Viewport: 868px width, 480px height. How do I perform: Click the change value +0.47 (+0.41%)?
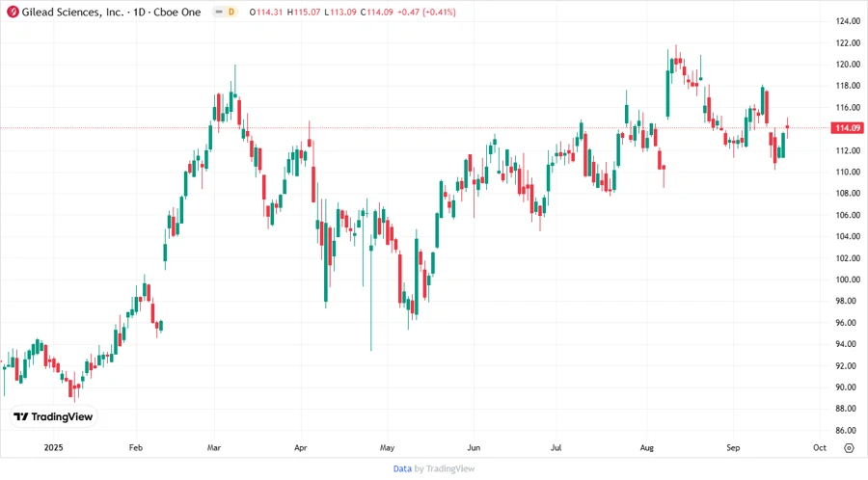426,13
